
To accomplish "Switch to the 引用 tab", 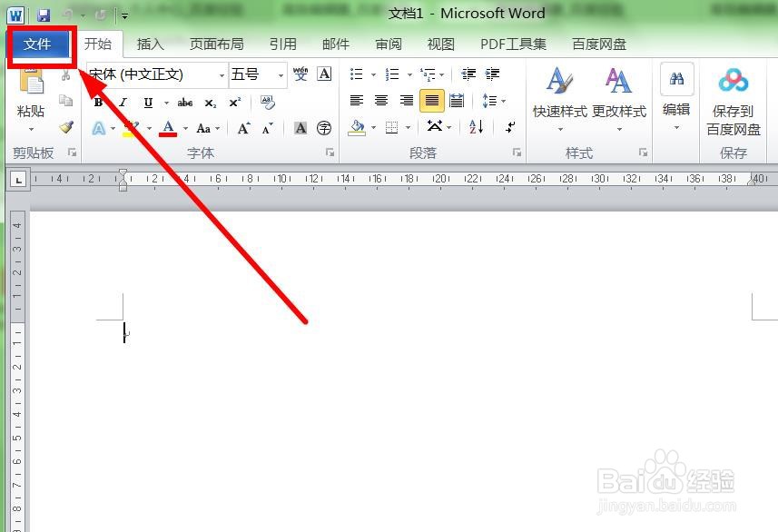I will coord(283,44).
